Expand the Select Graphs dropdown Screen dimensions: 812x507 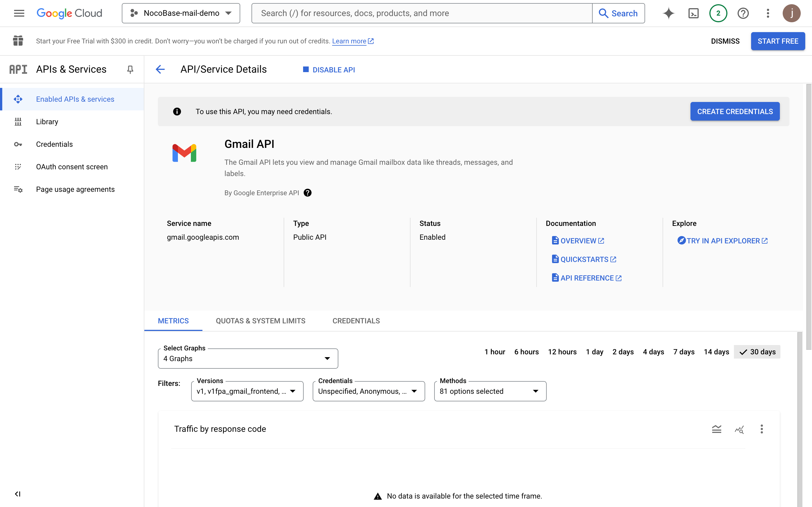click(x=248, y=359)
